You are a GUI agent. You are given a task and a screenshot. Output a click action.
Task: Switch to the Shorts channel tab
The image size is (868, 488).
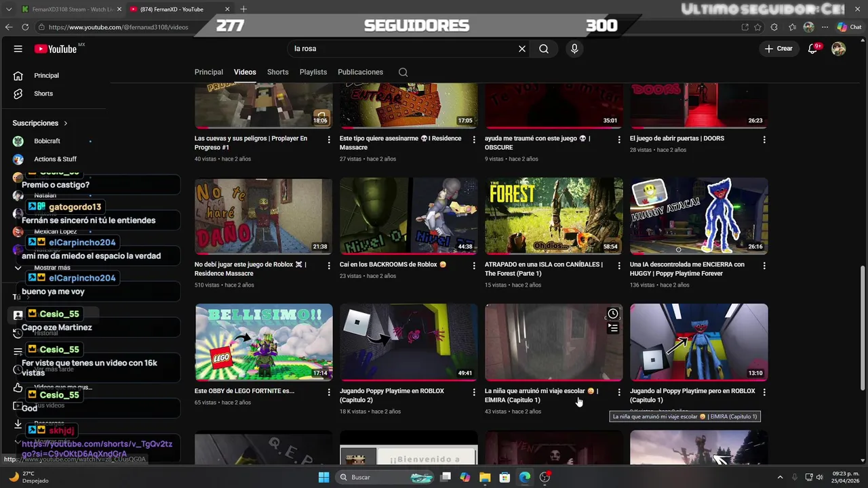click(278, 72)
